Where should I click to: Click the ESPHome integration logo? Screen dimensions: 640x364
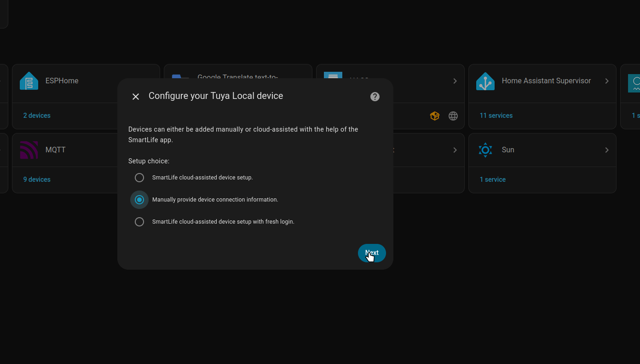(x=29, y=81)
